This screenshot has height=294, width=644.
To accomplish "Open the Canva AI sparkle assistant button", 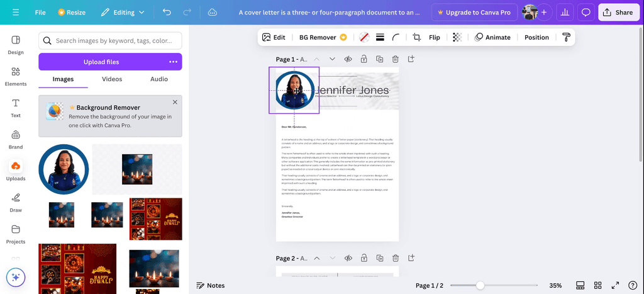I will 16,278.
